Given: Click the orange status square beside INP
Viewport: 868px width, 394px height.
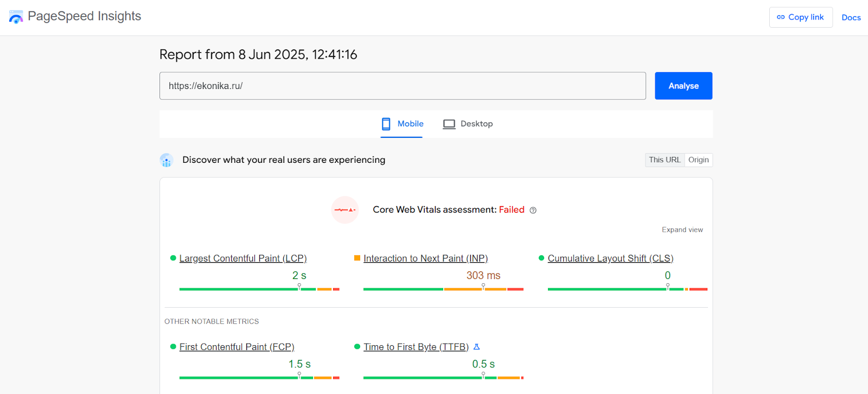Looking at the screenshot, I should [357, 258].
